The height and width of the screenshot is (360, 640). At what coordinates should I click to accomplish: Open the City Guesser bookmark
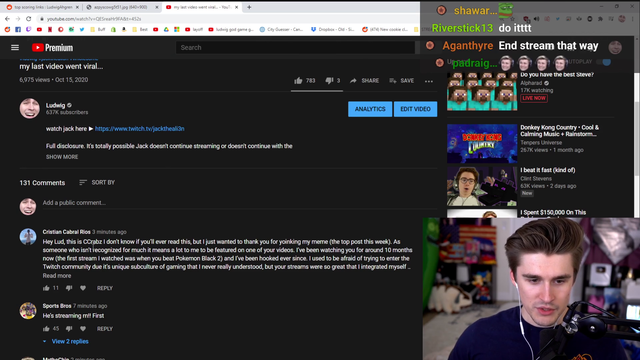(x=281, y=29)
